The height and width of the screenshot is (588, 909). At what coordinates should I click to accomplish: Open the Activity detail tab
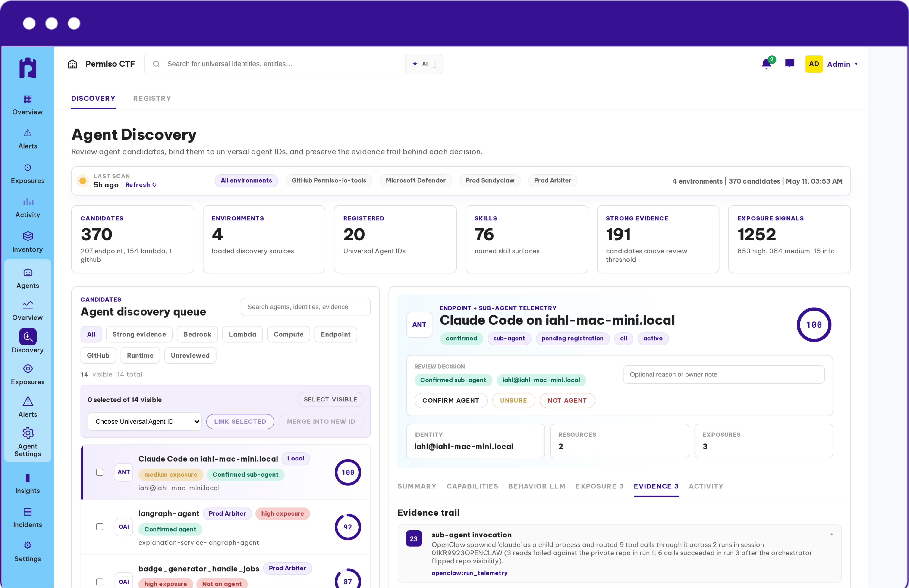point(706,486)
